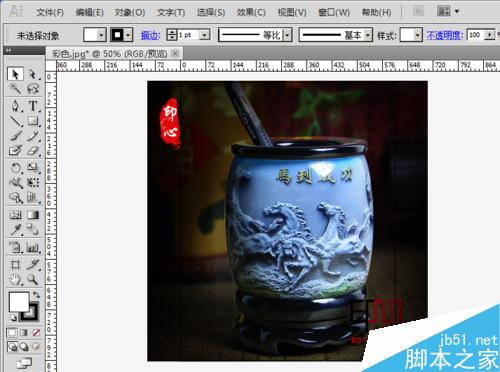Select the Blend tool
The height and width of the screenshot is (372, 500).
33,229
